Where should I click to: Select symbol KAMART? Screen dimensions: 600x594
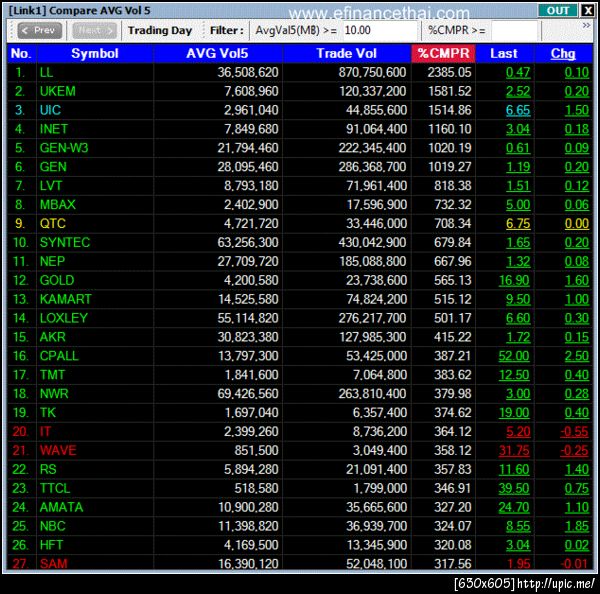pyautogui.click(x=65, y=299)
